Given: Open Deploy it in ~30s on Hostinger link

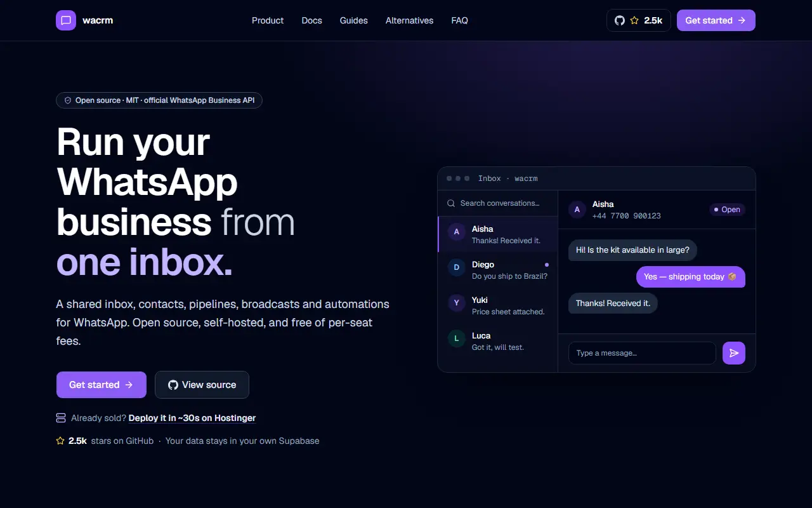Looking at the screenshot, I should 192,418.
